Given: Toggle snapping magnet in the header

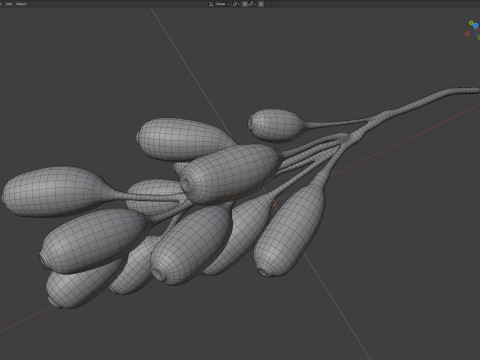Looking at the screenshot, I should click(x=245, y=4).
